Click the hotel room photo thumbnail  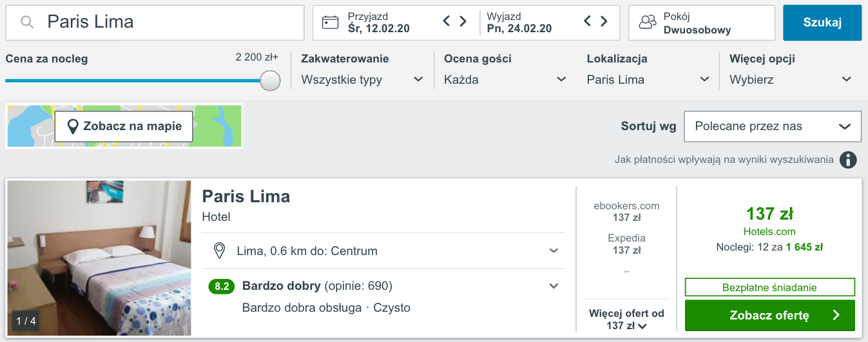click(99, 258)
